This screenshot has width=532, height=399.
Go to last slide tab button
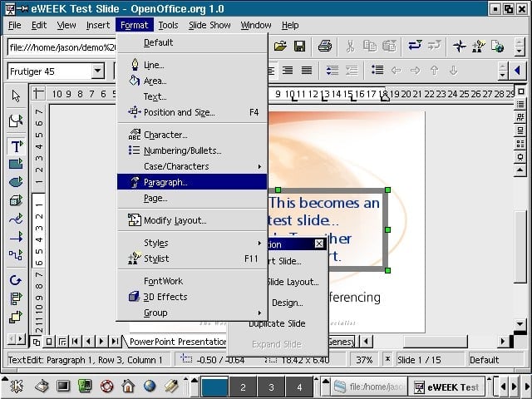pos(115,342)
